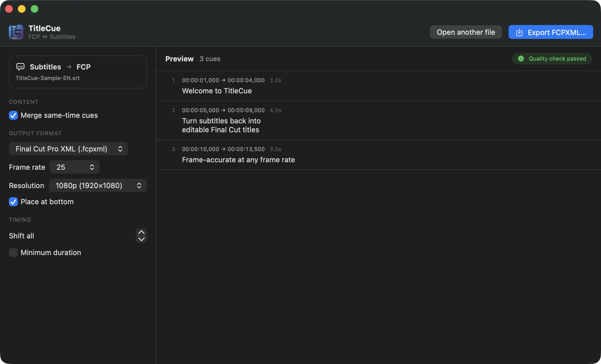
Task: Click the TitleCue-Sample-EN.srt file name
Action: click(x=48, y=78)
